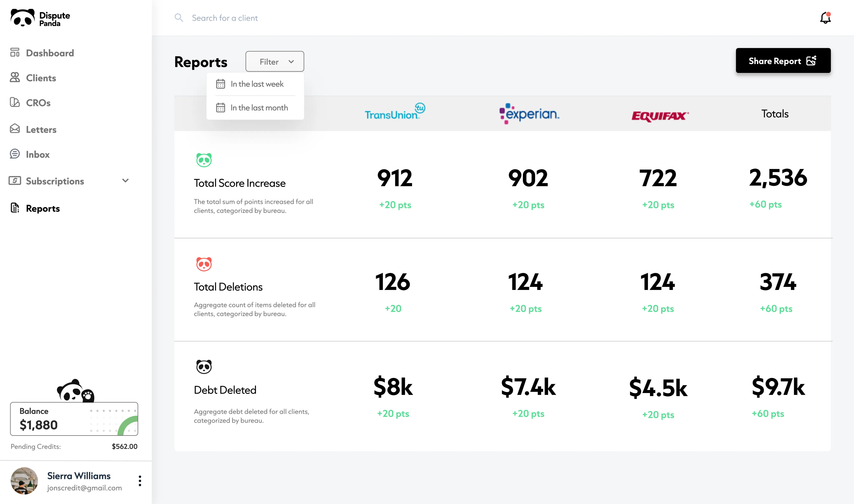Screen dimensions: 854x504
Task: Click the Totals deletions value 374
Action: click(x=778, y=282)
